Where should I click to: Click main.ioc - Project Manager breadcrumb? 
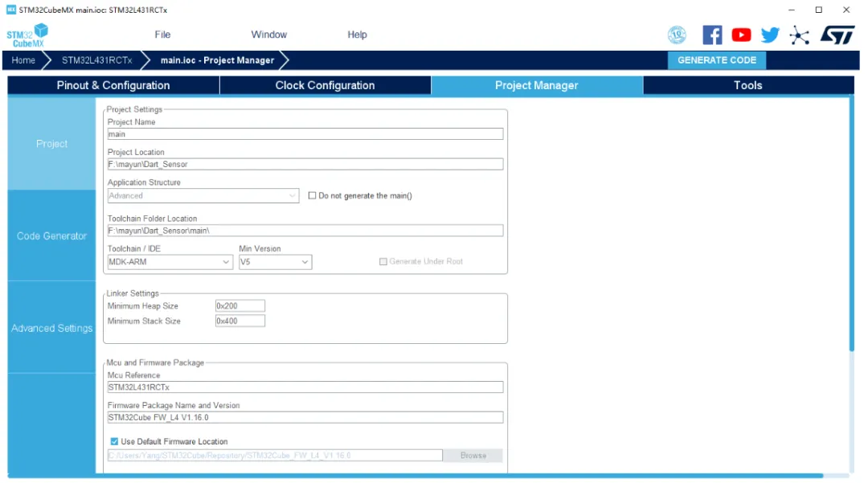(217, 60)
